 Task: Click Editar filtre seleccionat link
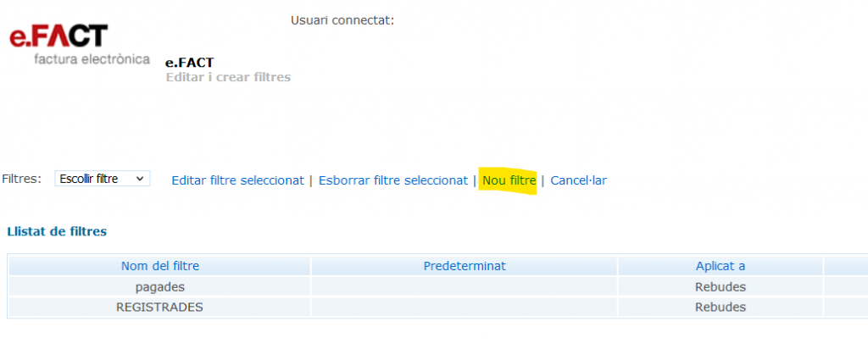[x=237, y=180]
